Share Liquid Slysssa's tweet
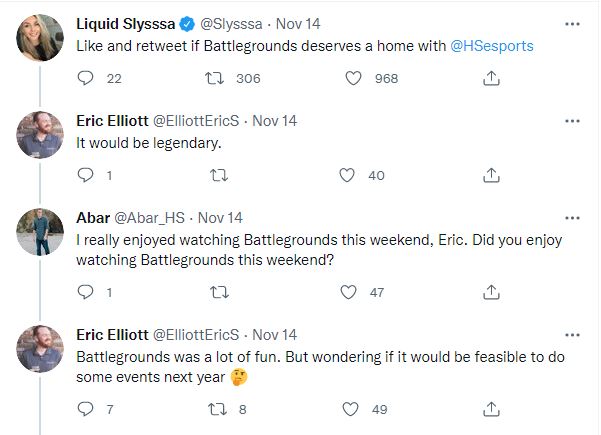Viewport: 601px width, 435px height. click(491, 77)
